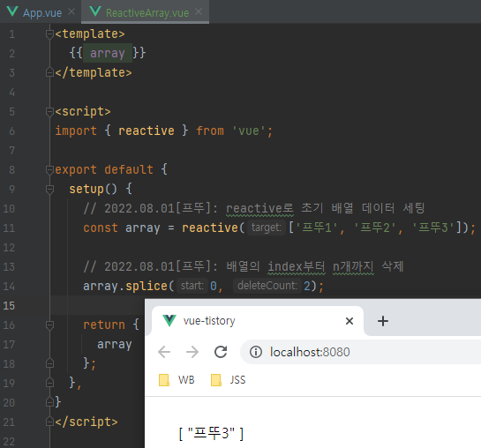Screen dimensions: 481x448
Task: Click the '프뚜3' string literal in code
Action: pos(432,228)
